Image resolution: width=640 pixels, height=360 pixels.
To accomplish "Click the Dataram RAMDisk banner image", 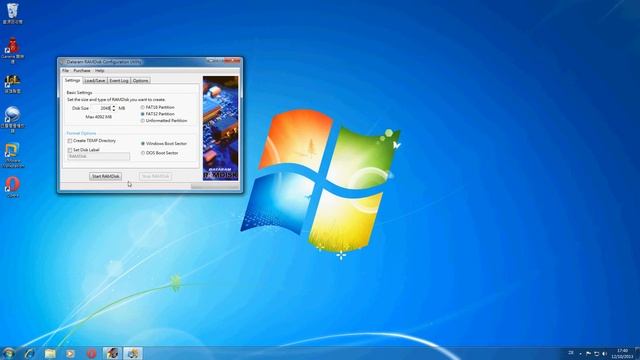I will point(220,128).
